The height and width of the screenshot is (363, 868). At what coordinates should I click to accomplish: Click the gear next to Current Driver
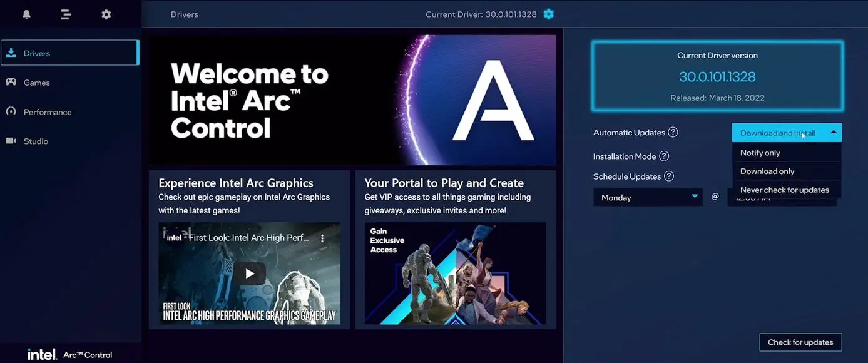[x=549, y=14]
